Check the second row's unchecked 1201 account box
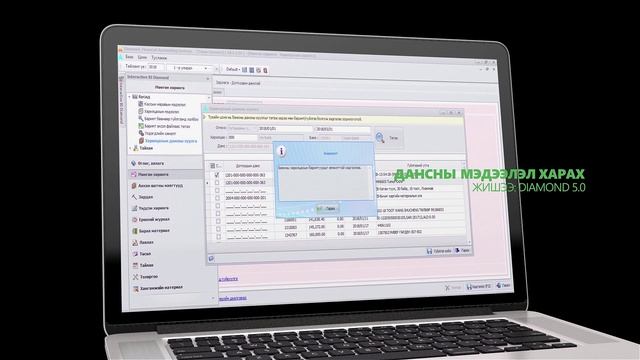Viewport: 640px width, 360px height. coord(217,183)
